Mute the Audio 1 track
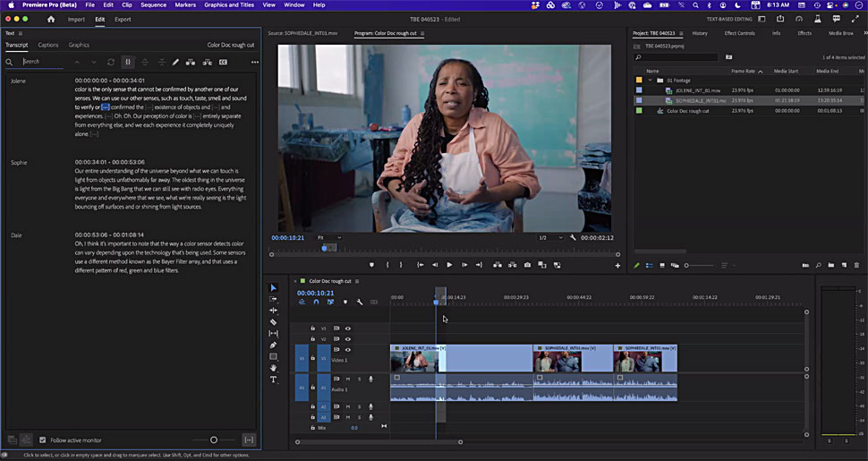 [348, 379]
